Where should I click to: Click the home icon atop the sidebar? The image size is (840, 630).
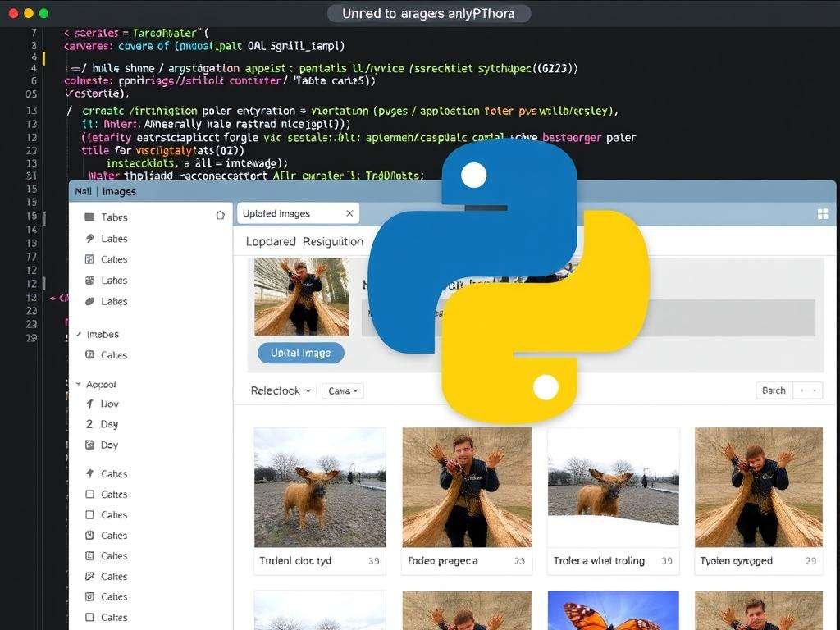(220, 214)
